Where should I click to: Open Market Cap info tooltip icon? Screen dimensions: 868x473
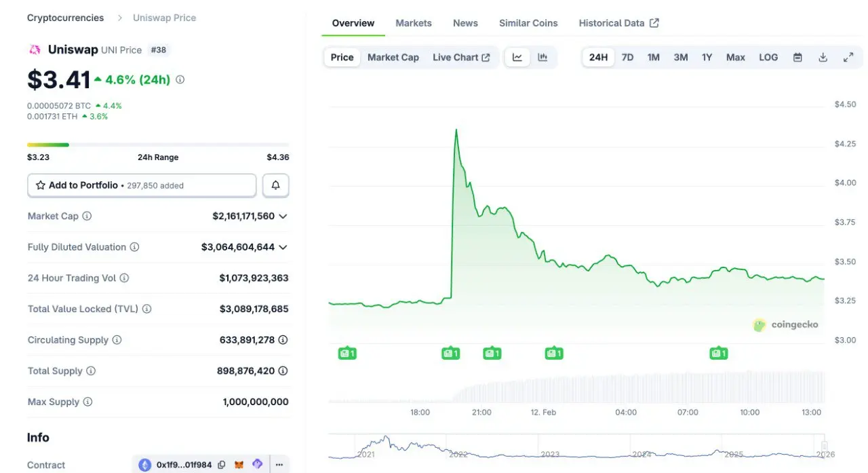click(87, 216)
